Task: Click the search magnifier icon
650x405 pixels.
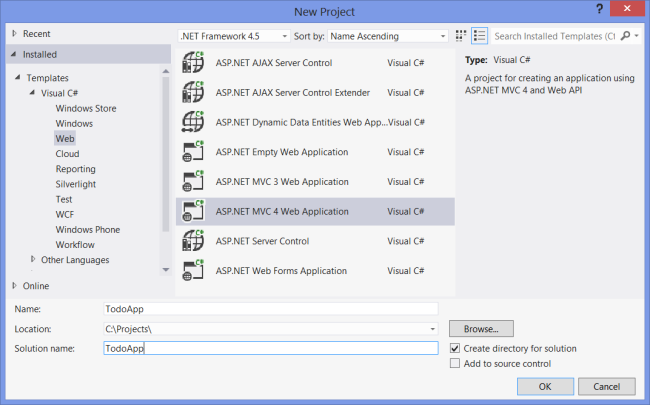Action: [625, 36]
